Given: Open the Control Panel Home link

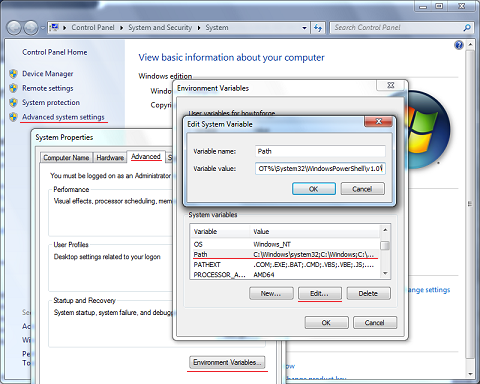Looking at the screenshot, I should pyautogui.click(x=55, y=52).
